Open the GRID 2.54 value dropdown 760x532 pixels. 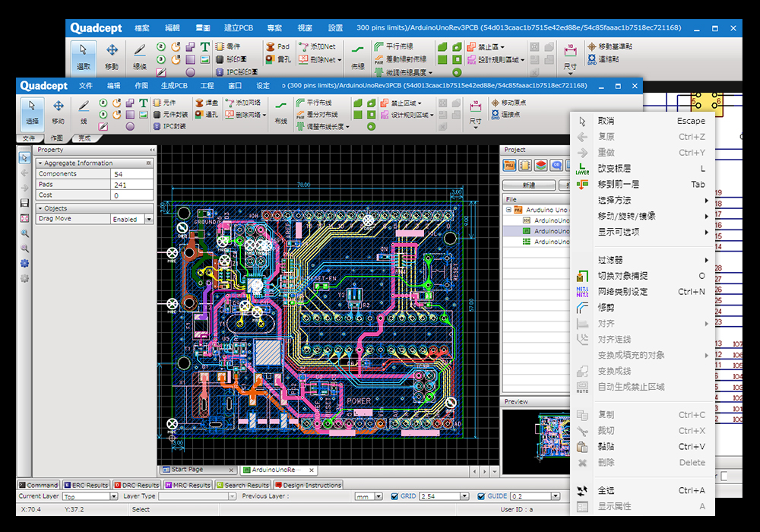(464, 496)
